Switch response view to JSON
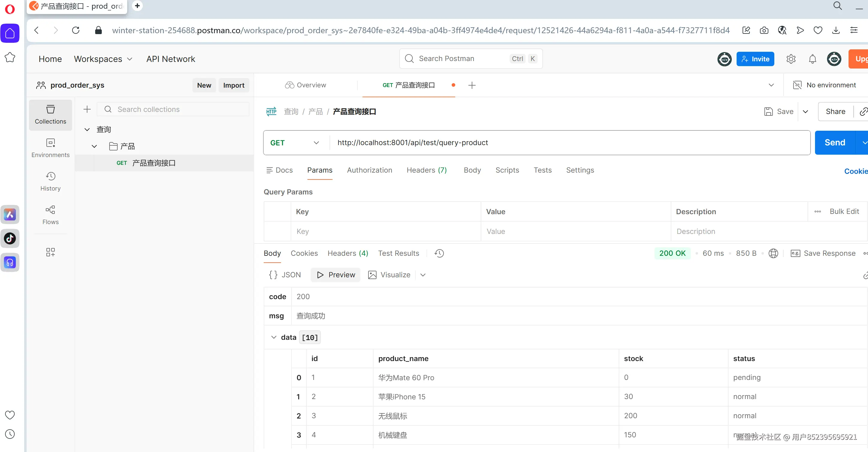Viewport: 868px width, 452px height. coord(285,275)
